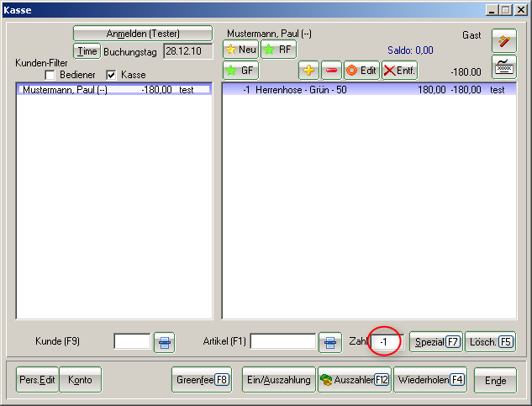Click the scanner icon beside Kunde field

165,342
